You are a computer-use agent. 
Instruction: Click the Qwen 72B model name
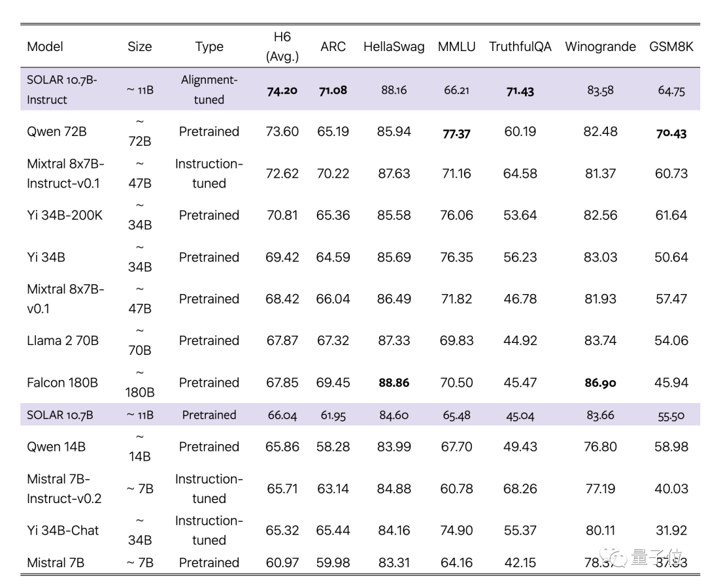[x=56, y=131]
